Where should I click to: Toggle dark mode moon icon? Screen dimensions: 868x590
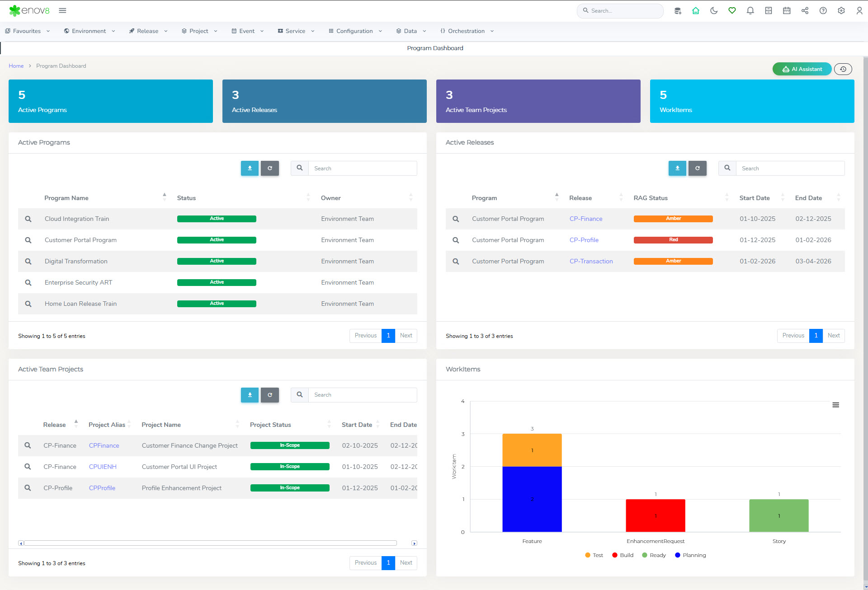(714, 10)
